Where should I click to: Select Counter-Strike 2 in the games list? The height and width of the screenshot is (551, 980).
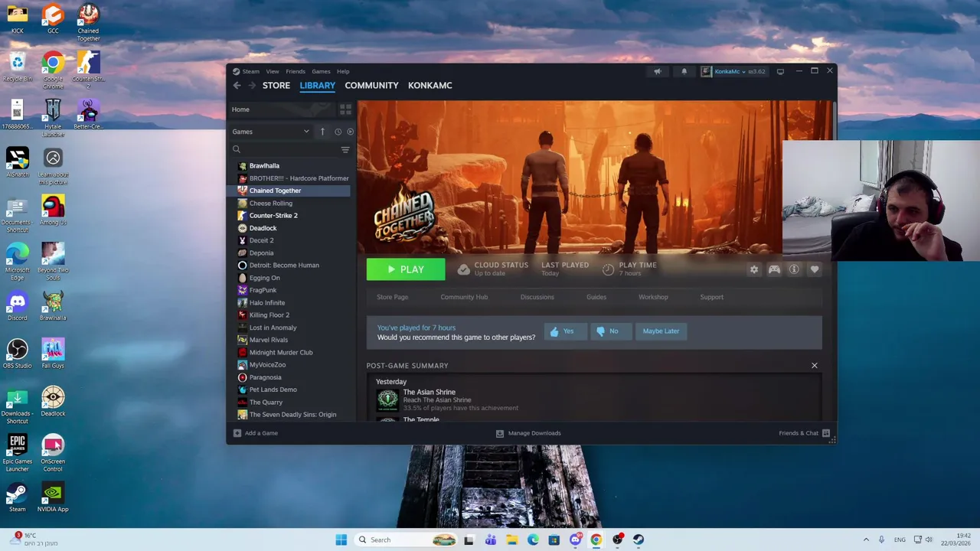pos(291,216)
